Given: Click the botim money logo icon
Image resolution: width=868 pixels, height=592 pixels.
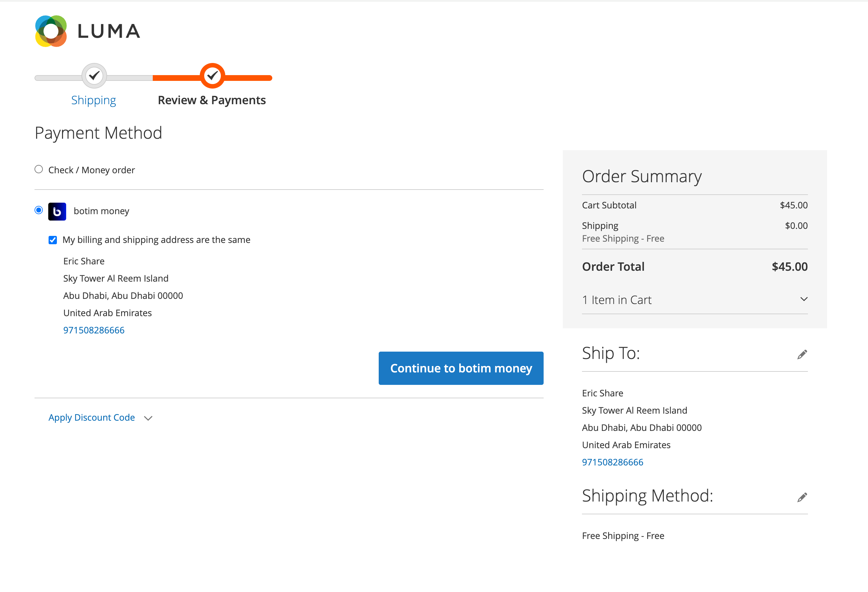Looking at the screenshot, I should click(x=57, y=211).
